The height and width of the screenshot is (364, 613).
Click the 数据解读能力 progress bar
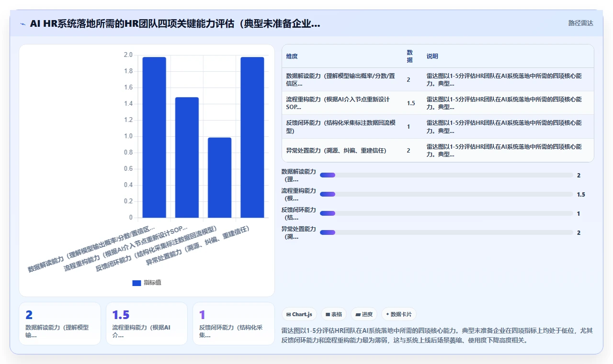click(x=446, y=175)
